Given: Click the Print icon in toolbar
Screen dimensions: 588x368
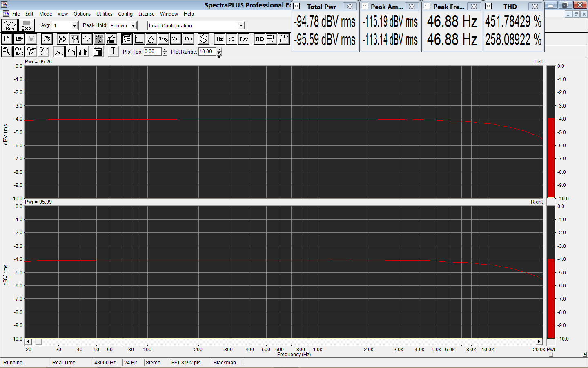Looking at the screenshot, I should coord(47,39).
